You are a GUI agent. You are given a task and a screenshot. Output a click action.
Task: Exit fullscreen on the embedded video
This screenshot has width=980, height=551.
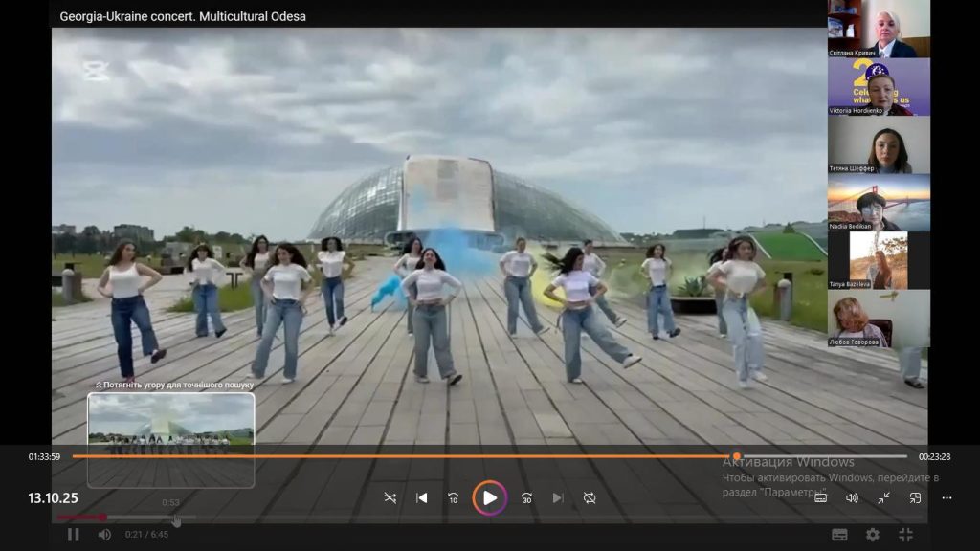point(904,535)
